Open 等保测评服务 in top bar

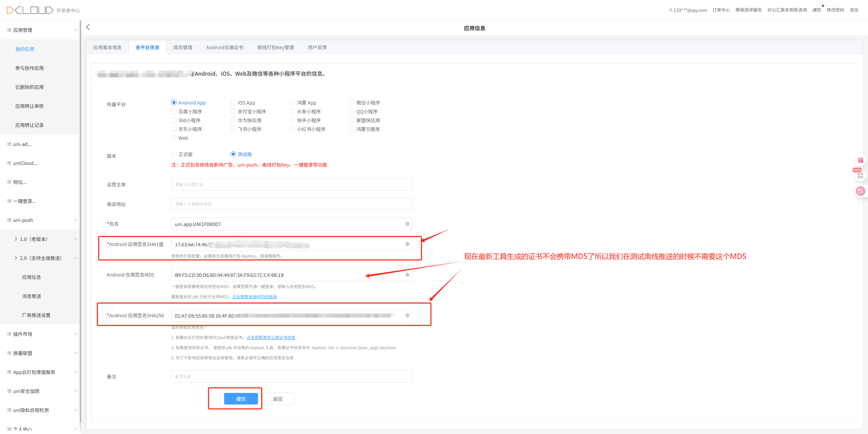749,10
